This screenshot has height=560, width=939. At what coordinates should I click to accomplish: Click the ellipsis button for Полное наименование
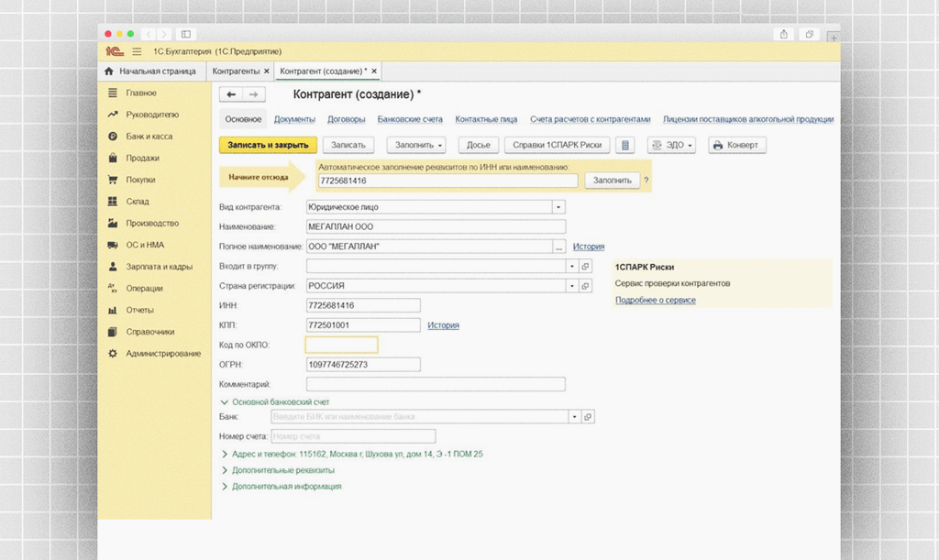tap(558, 247)
